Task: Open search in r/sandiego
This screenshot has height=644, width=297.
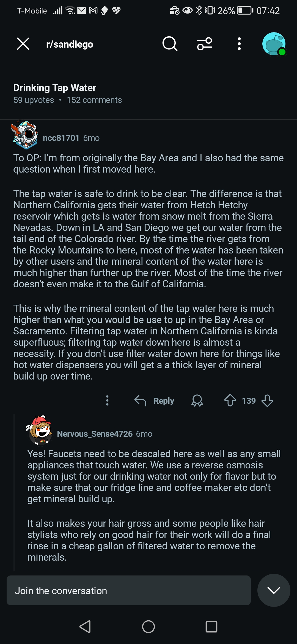Action: 170,44
